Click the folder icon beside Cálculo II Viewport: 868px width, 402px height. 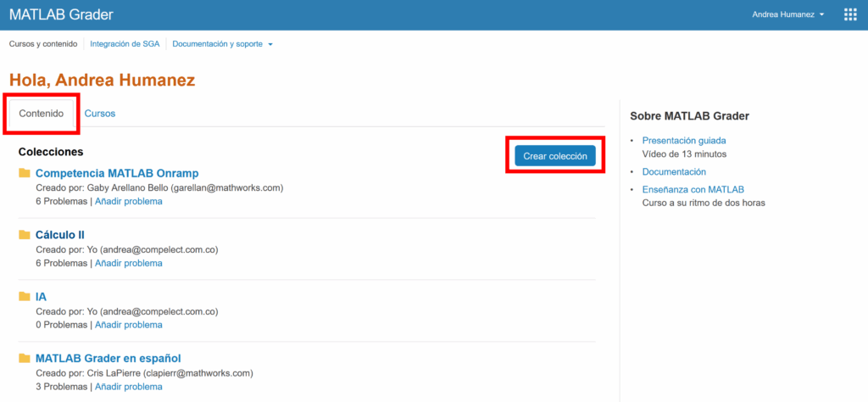[x=24, y=235]
